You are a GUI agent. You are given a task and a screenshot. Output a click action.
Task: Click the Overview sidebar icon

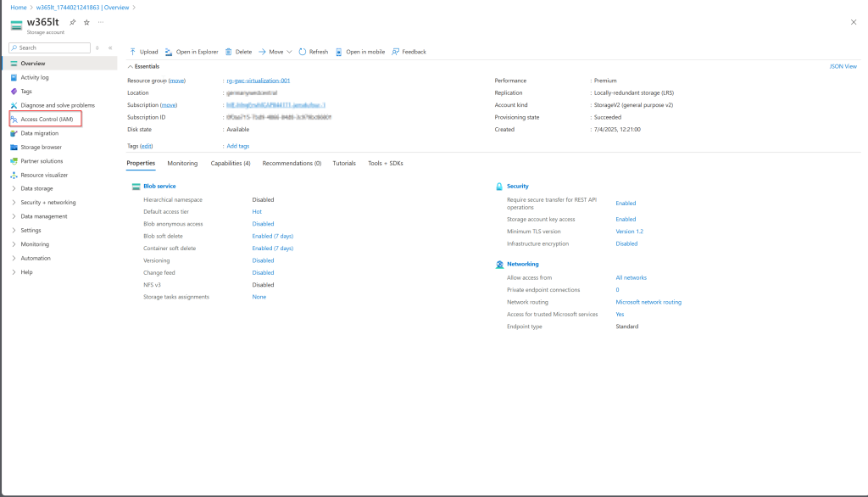click(x=14, y=64)
